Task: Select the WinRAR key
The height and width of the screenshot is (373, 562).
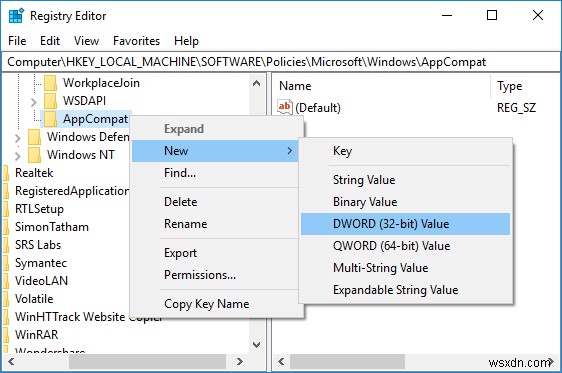Action: 37,335
